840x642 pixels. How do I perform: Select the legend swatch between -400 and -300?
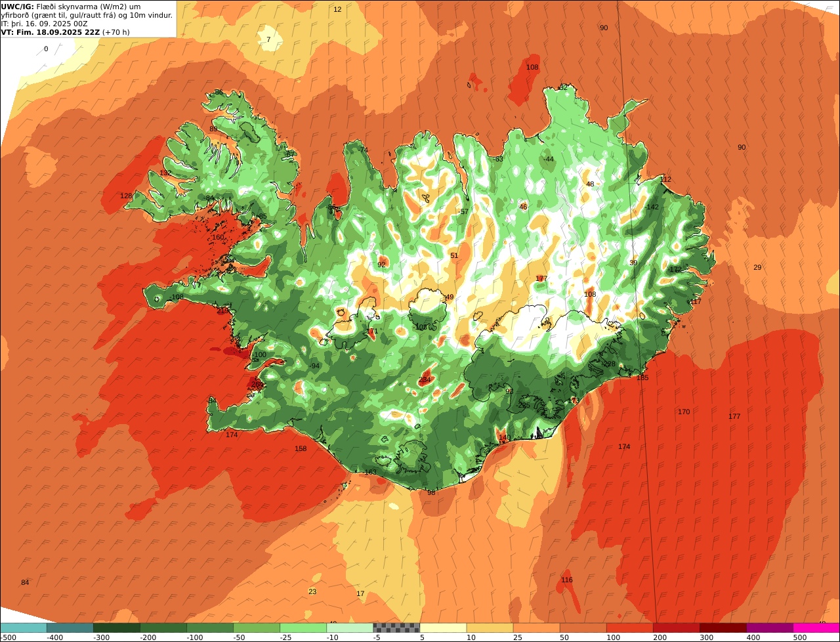pos(70,628)
